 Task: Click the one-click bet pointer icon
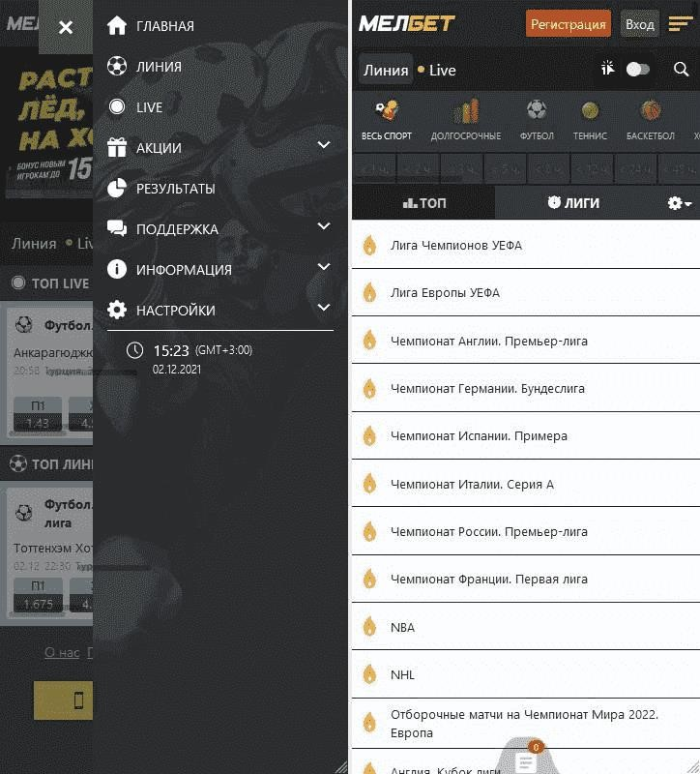[x=607, y=68]
